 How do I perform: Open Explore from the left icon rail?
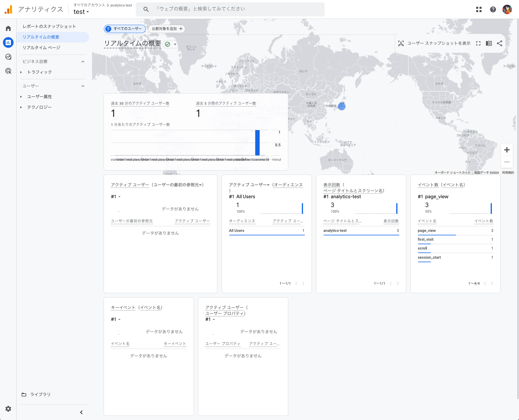(x=8, y=57)
